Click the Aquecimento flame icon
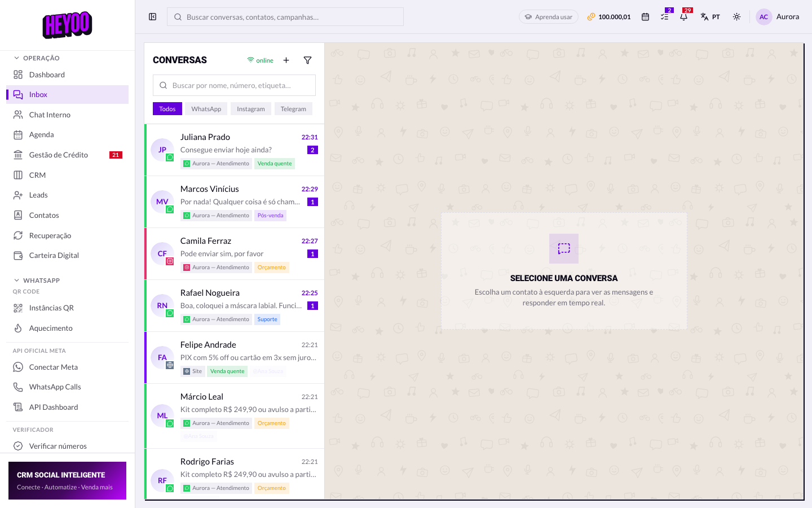The image size is (812, 508). coord(18,328)
